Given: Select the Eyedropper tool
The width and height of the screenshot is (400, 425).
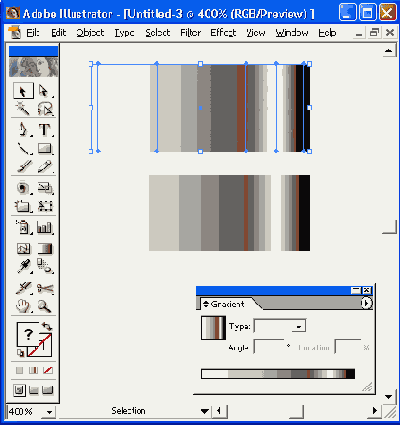Looking at the screenshot, I should click(23, 266).
